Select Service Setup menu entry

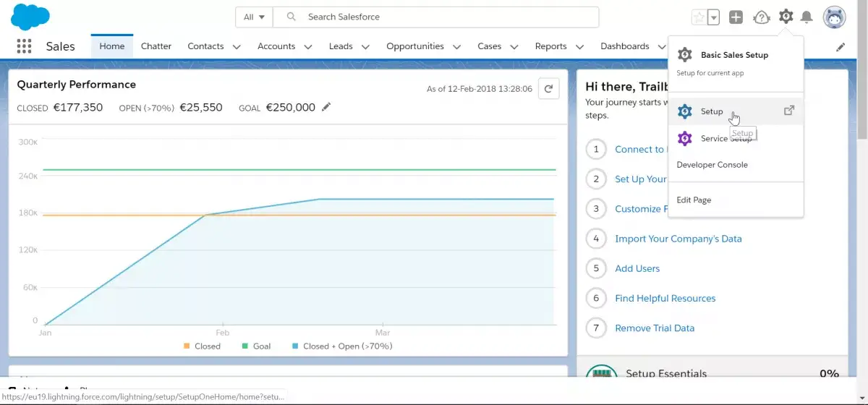pyautogui.click(x=736, y=138)
